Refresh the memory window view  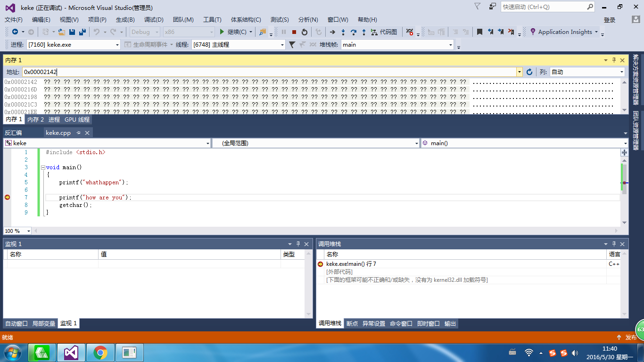click(x=529, y=72)
